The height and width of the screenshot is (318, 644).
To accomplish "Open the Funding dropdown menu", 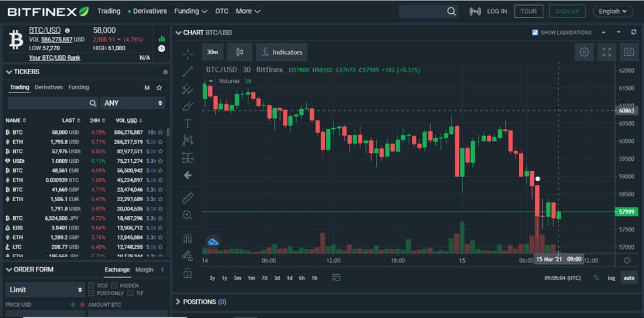I will point(191,11).
